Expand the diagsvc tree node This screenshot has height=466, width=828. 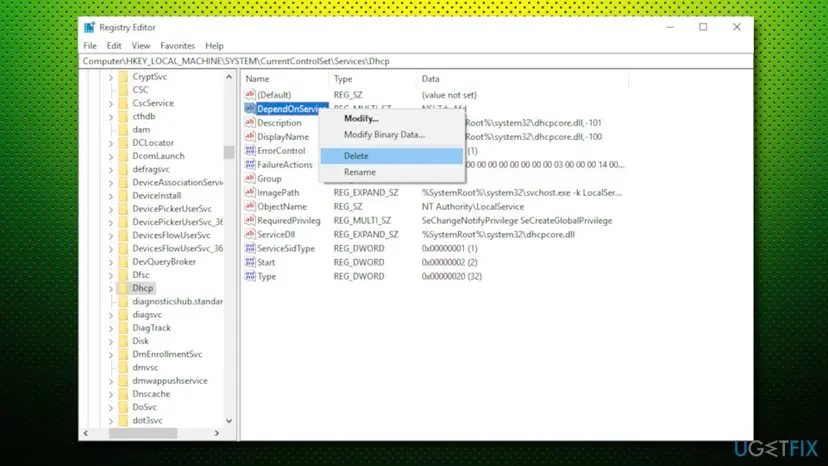pyautogui.click(x=111, y=315)
